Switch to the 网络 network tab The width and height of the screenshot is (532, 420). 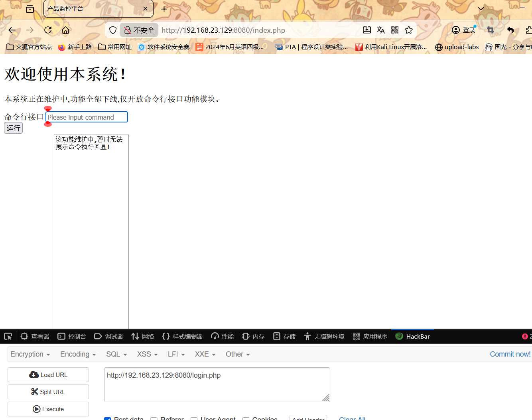pos(143,336)
